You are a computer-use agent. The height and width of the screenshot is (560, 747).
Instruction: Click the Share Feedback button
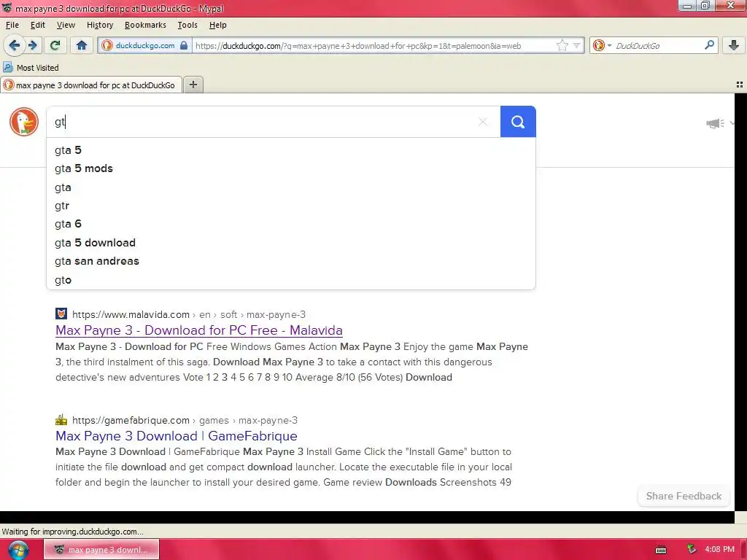click(684, 496)
